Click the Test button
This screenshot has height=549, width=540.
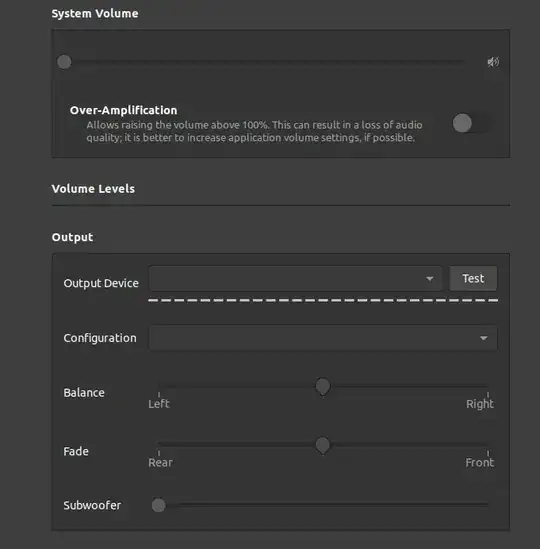coord(473,278)
